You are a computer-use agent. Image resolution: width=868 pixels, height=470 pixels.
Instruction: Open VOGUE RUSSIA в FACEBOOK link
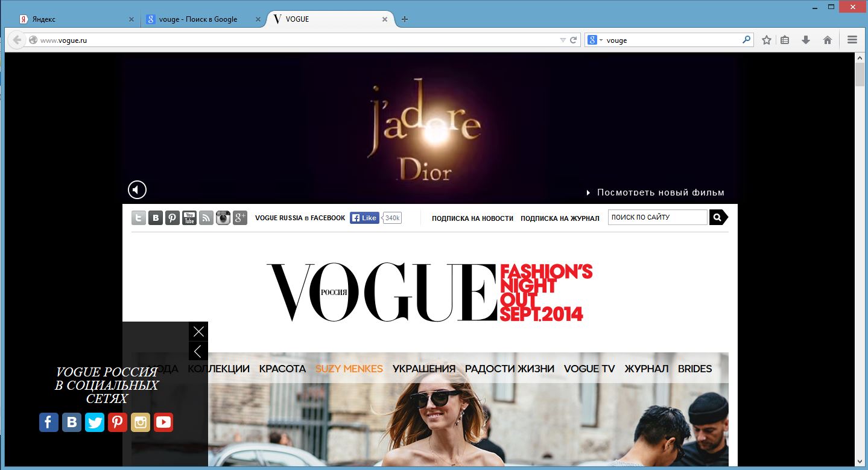coord(300,218)
